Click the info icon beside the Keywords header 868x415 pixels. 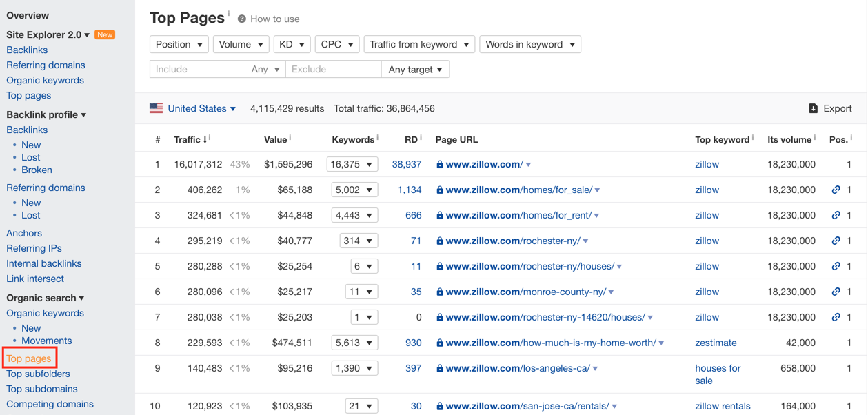(x=378, y=138)
